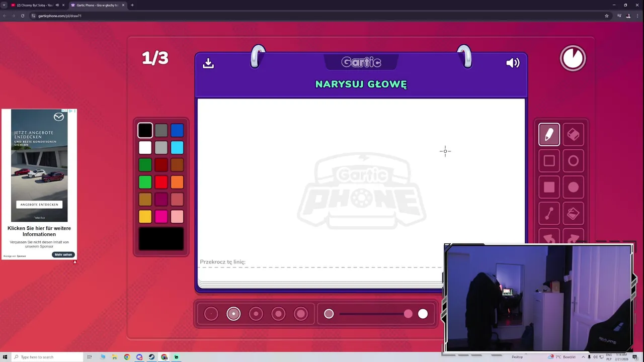Viewport: 644px width, 362px height.
Task: Select the brown color swatch
Action: 177,164
